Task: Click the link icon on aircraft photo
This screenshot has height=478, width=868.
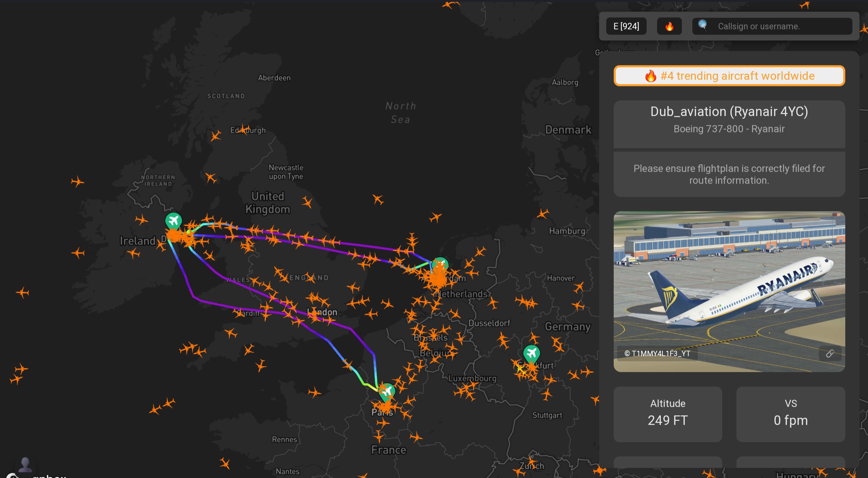Action: [830, 354]
